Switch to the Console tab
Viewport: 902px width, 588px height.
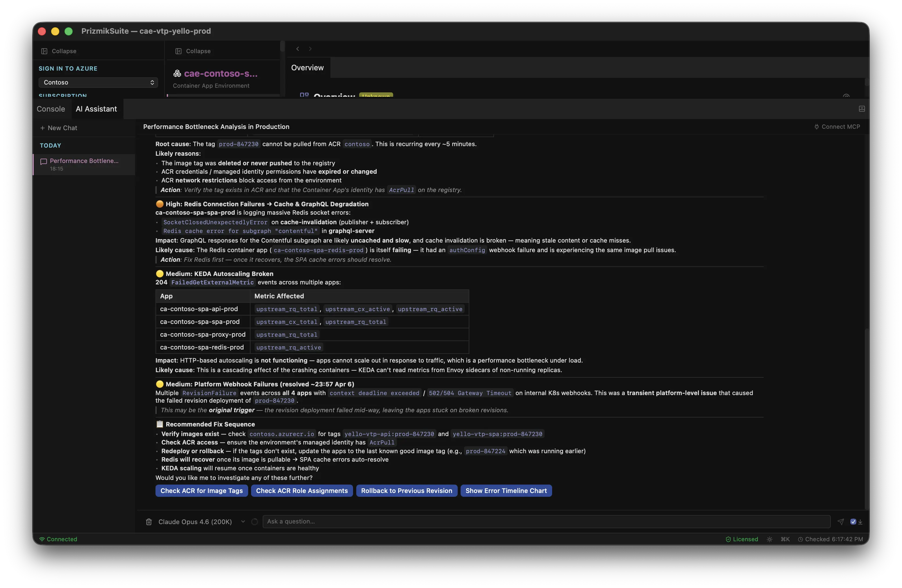coord(51,109)
